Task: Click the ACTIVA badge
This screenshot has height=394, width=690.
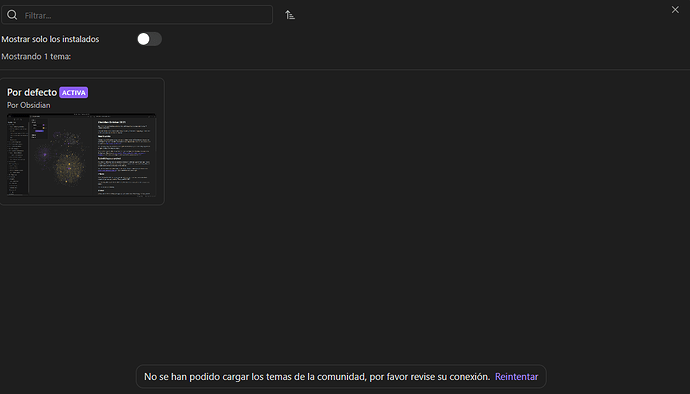Action: [x=73, y=92]
